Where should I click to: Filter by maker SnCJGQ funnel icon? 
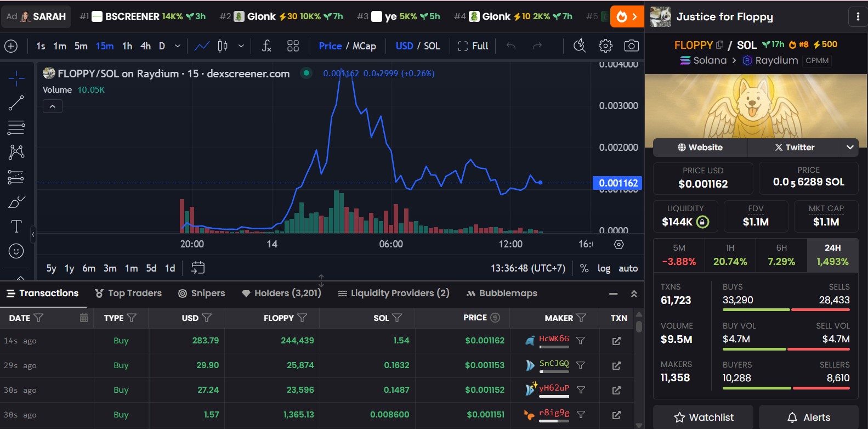pos(581,365)
